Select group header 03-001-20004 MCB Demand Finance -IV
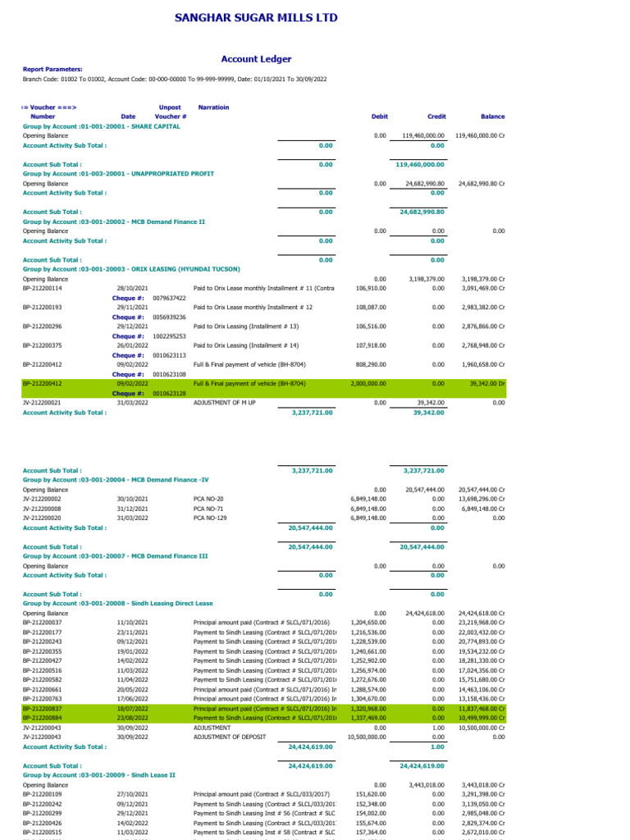Screen dimensions: 630x840 [x=116, y=480]
